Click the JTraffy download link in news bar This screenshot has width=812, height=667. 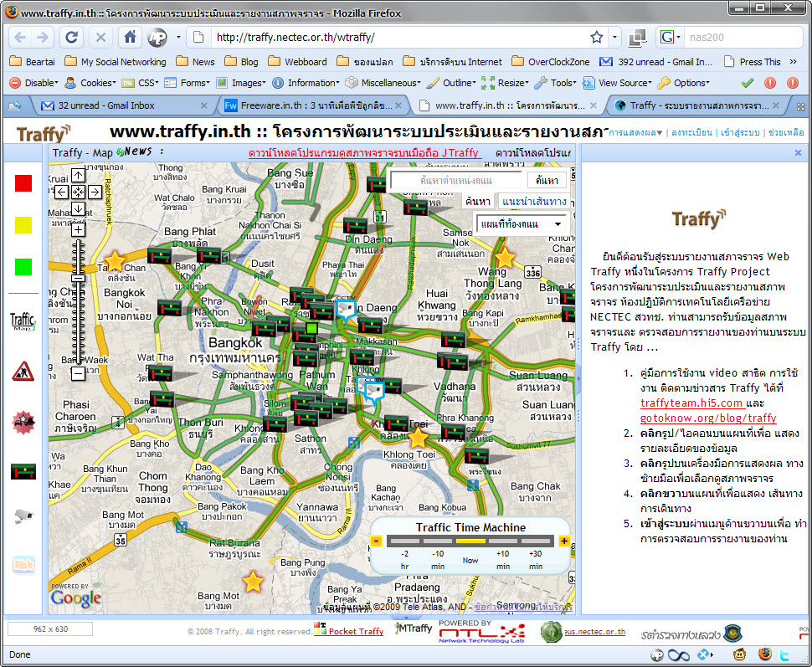tap(365, 153)
